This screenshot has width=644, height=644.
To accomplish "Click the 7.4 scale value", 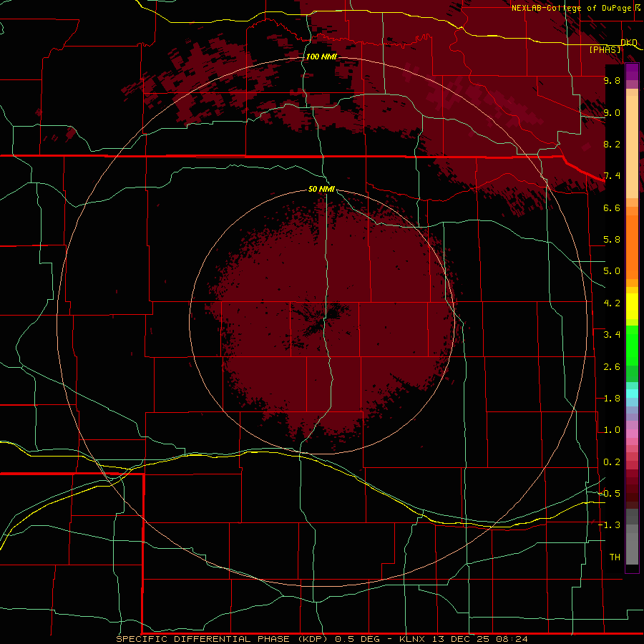I will [x=612, y=176].
